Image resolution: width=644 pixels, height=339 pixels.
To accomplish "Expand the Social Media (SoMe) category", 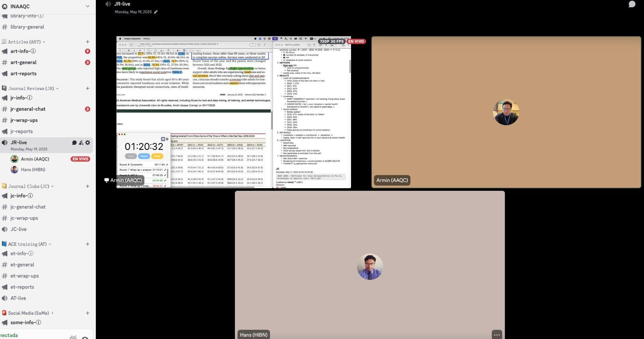I will click(x=28, y=313).
